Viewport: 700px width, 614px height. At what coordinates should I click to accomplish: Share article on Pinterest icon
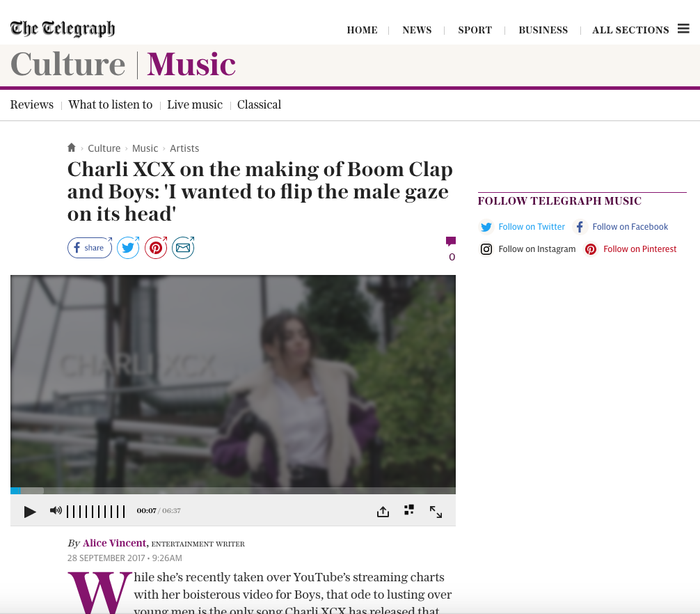click(x=156, y=248)
